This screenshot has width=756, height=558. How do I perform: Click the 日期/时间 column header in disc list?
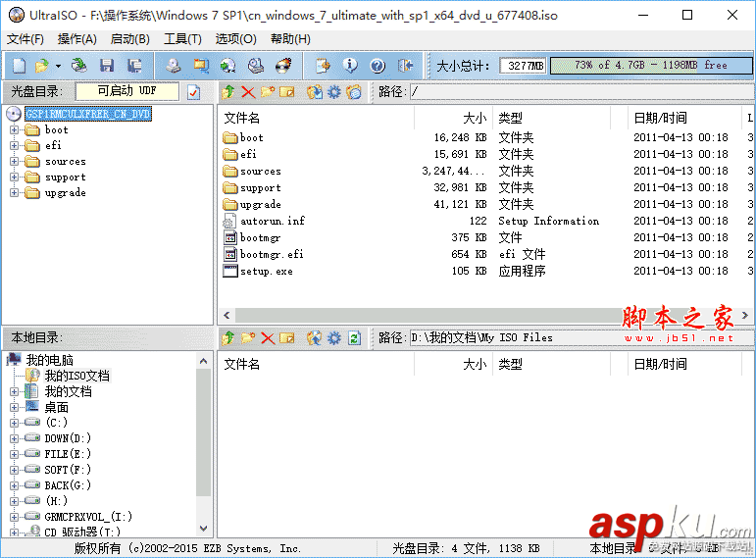coord(684,118)
